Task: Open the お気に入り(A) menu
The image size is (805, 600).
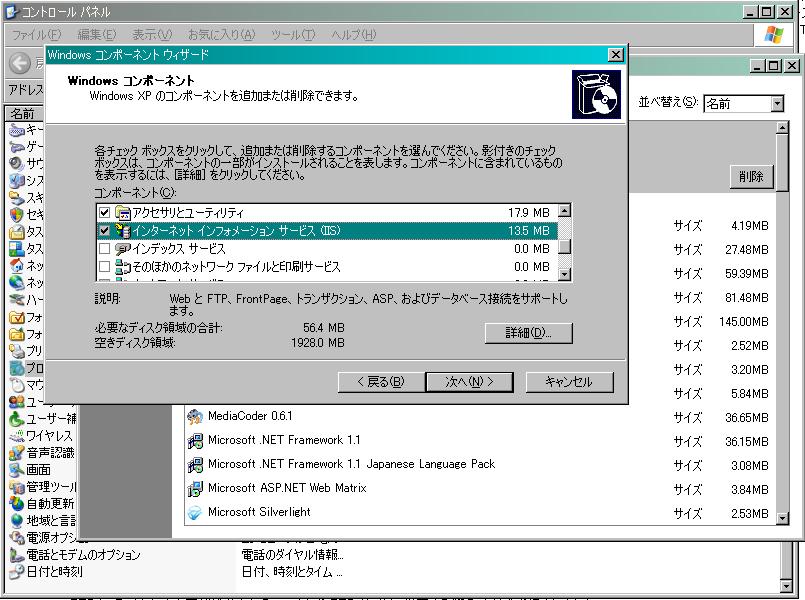Action: pos(221,34)
